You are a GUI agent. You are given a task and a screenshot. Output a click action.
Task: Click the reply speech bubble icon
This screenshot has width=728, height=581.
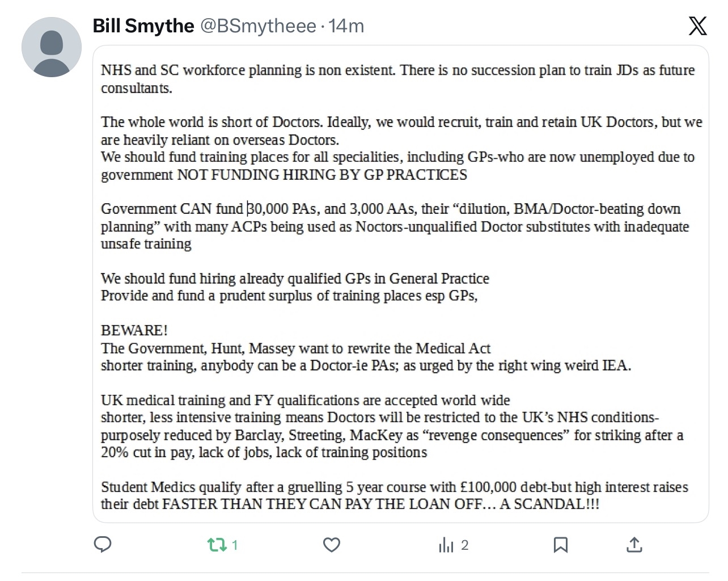point(102,545)
